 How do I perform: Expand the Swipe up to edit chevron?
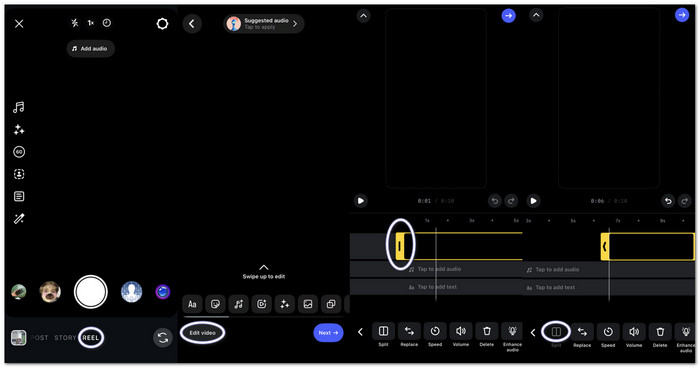pyautogui.click(x=264, y=268)
